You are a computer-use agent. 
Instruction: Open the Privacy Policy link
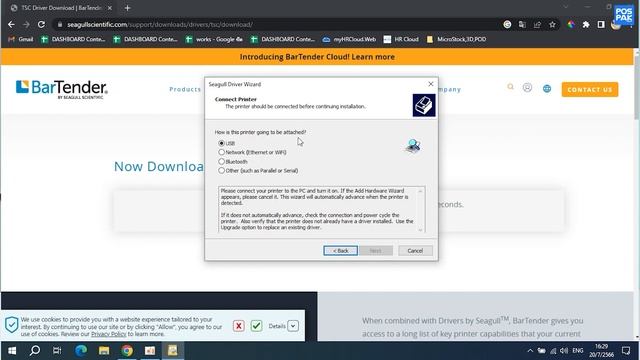tap(109, 334)
